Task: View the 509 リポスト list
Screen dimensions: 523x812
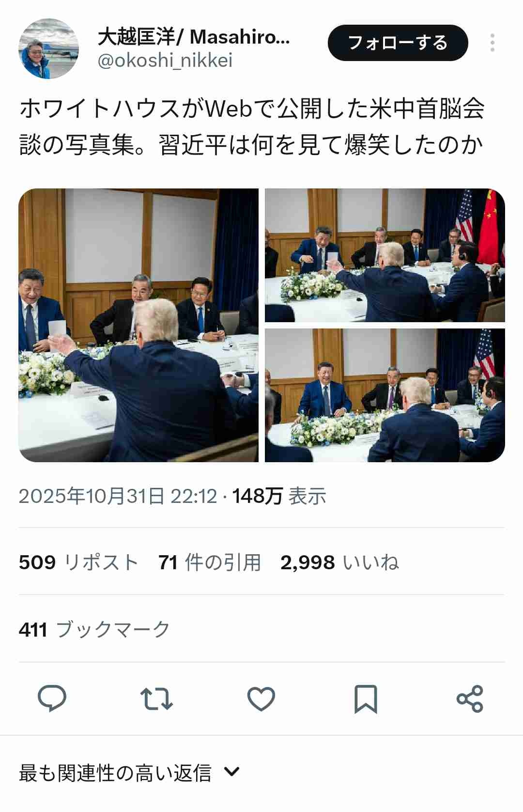Action: pos(79,562)
